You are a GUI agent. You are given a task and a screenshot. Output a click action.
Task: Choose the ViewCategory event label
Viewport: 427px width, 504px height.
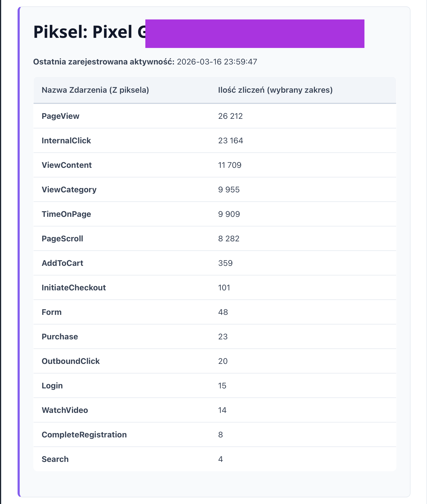pyautogui.click(x=69, y=190)
